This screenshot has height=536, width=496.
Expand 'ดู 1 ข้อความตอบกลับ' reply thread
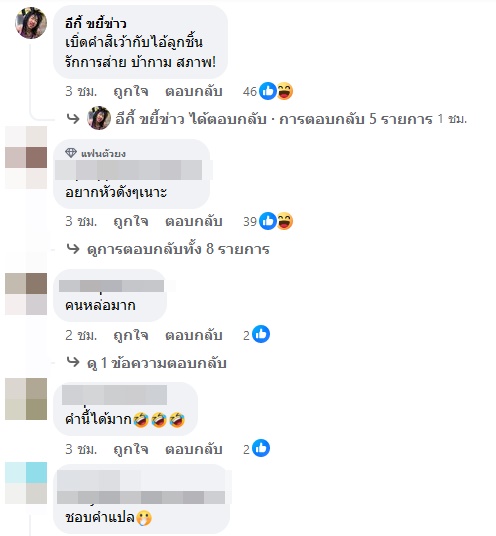pos(157,363)
